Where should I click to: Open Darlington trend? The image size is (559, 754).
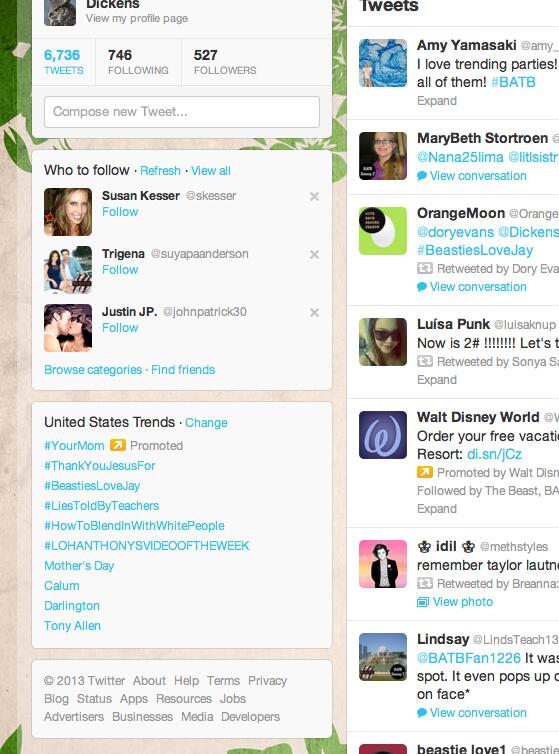(72, 606)
